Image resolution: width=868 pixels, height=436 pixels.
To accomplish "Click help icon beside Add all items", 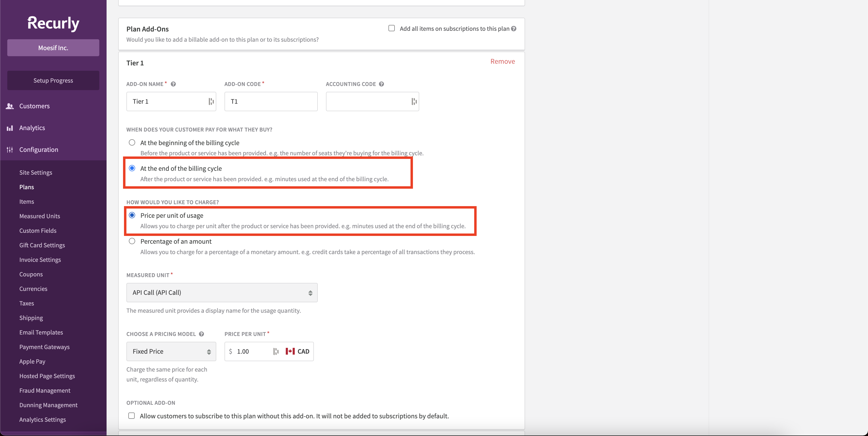I will [x=513, y=29].
